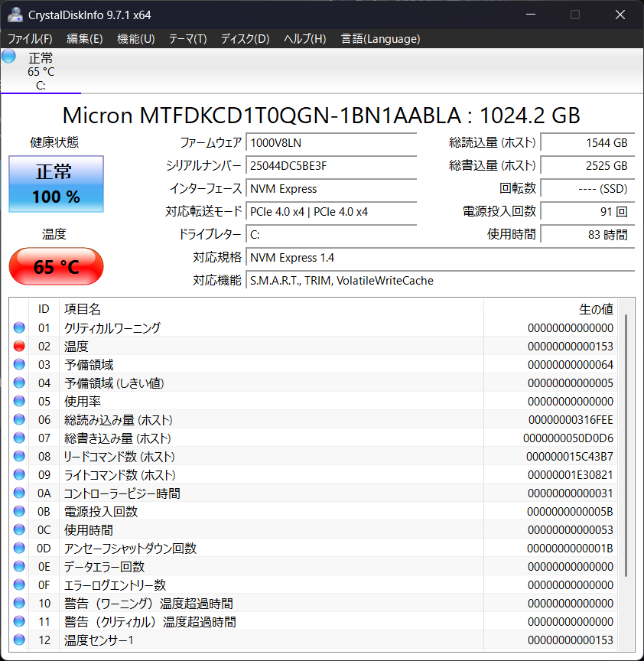The height and width of the screenshot is (661, 644).
Task: Open the ディスク(D) menu
Action: (246, 39)
